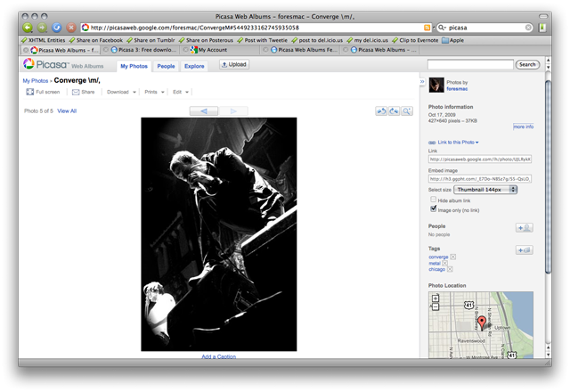Click the red map location pin
The height and width of the screenshot is (392, 570).
point(482,323)
